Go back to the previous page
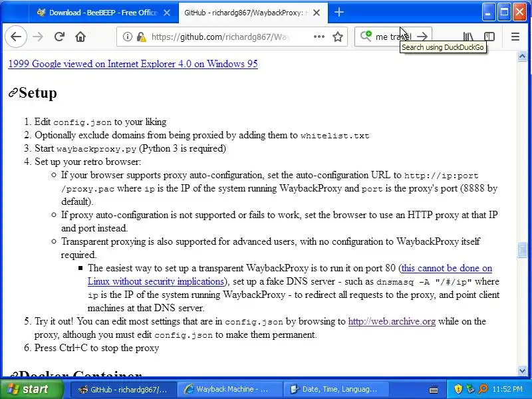 (16, 37)
